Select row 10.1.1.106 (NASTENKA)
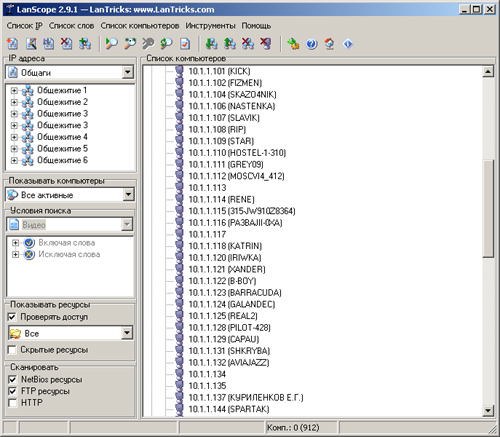500x437 pixels. (x=232, y=106)
